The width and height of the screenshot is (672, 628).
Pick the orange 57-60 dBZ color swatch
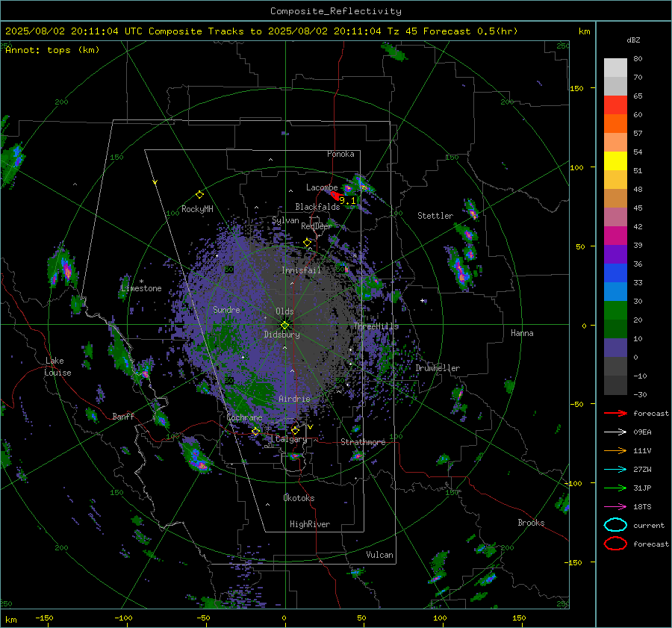tap(615, 124)
